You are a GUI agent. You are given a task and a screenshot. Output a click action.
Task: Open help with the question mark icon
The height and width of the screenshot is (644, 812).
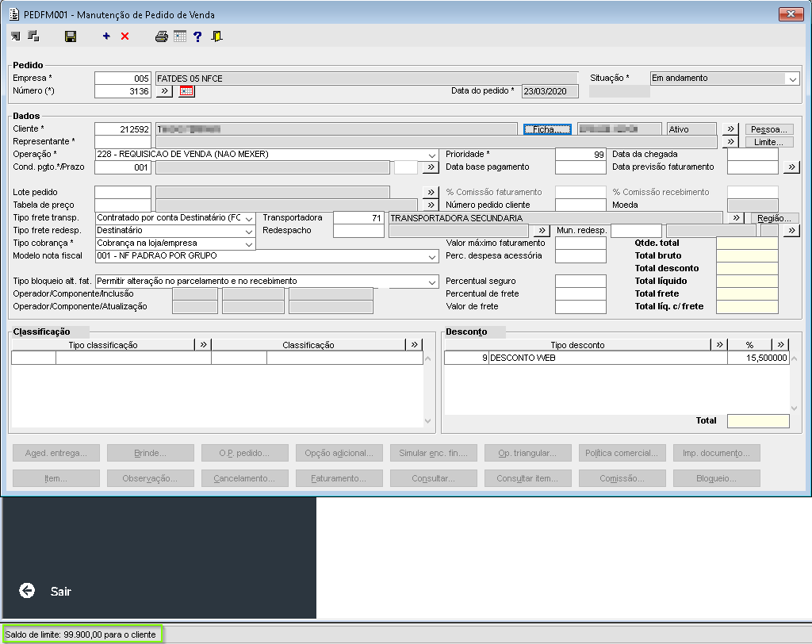pos(197,36)
